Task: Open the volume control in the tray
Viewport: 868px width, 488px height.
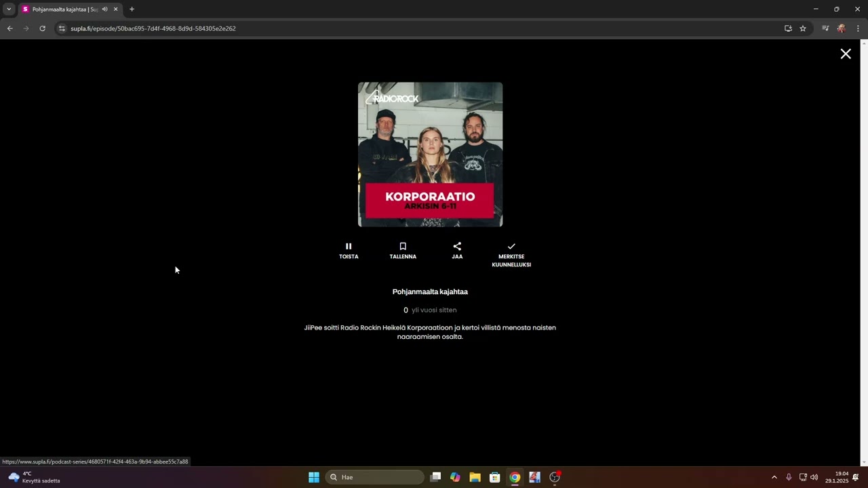Action: click(x=814, y=477)
